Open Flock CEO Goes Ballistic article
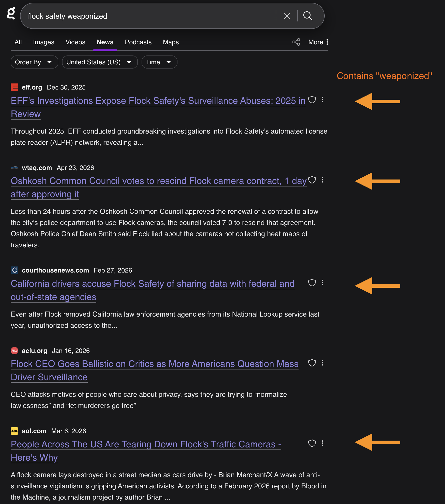The height and width of the screenshot is (504, 445). pos(155,371)
